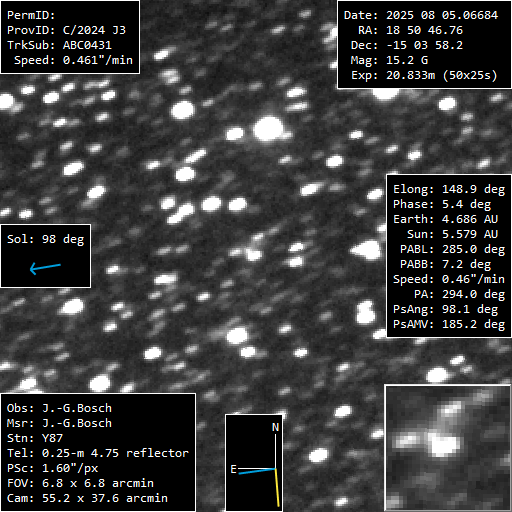512x512 pixels.
Task: Click the blue solar direction arrow
Action: [45, 268]
